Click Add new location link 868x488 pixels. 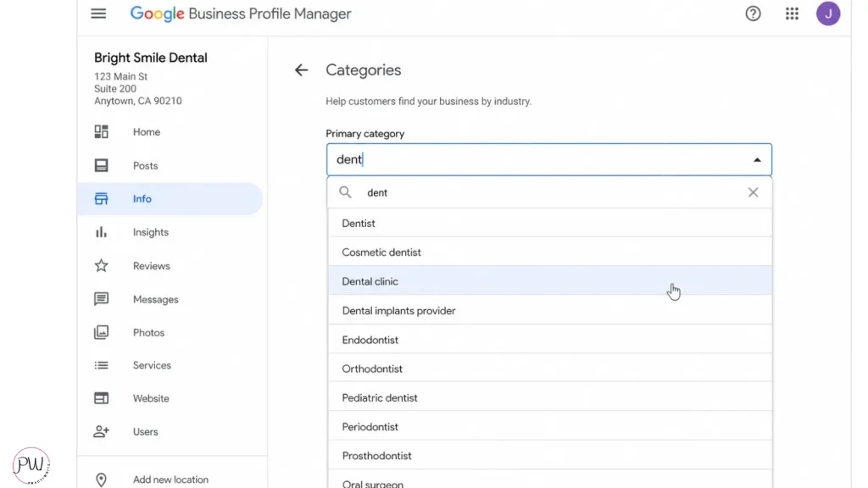click(x=170, y=480)
